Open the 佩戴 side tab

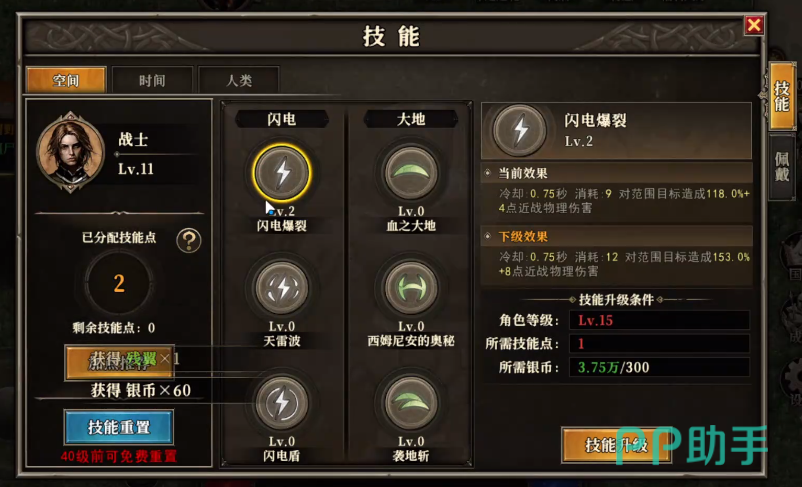coord(782,167)
